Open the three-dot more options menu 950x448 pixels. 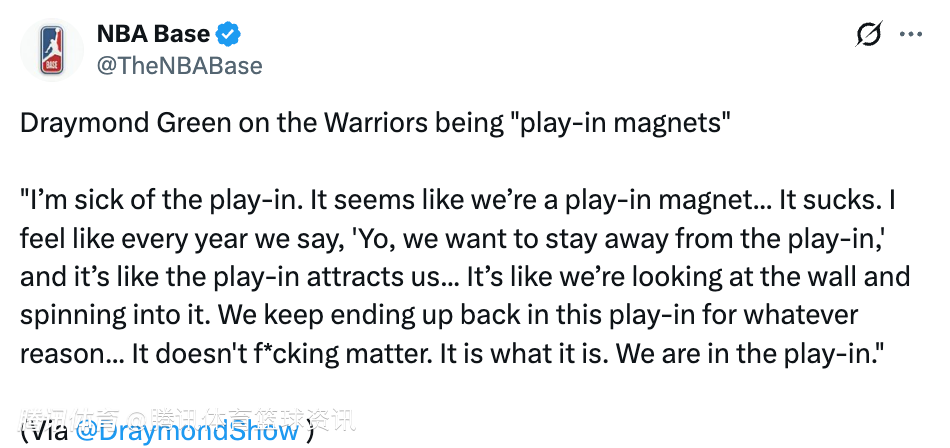coord(911,35)
